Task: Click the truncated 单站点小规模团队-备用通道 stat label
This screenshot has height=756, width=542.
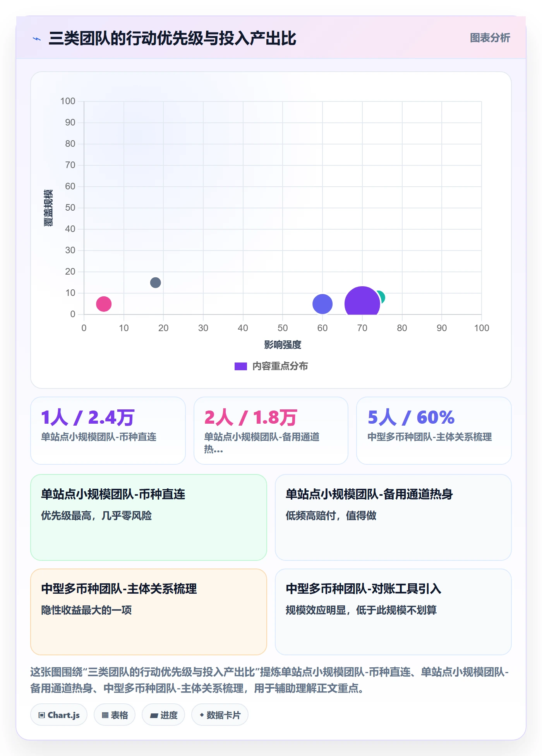Action: pos(262,443)
